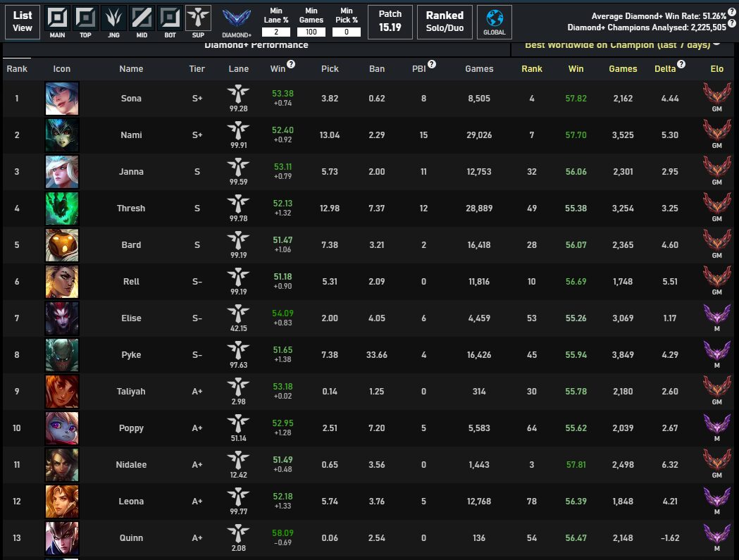Viewport: 739px width, 560px height.
Task: Select the MAIN role filter icon
Action: [x=58, y=18]
